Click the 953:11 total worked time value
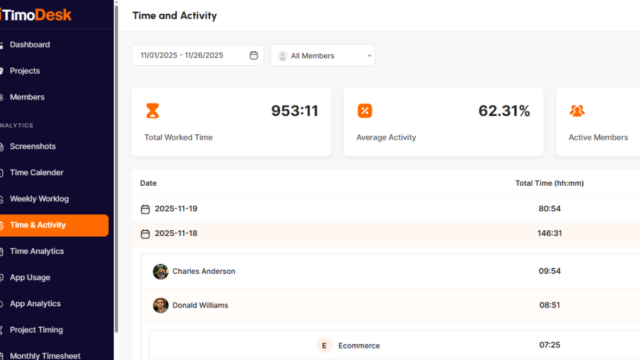Screen dimensions: 640x360 (x=295, y=111)
